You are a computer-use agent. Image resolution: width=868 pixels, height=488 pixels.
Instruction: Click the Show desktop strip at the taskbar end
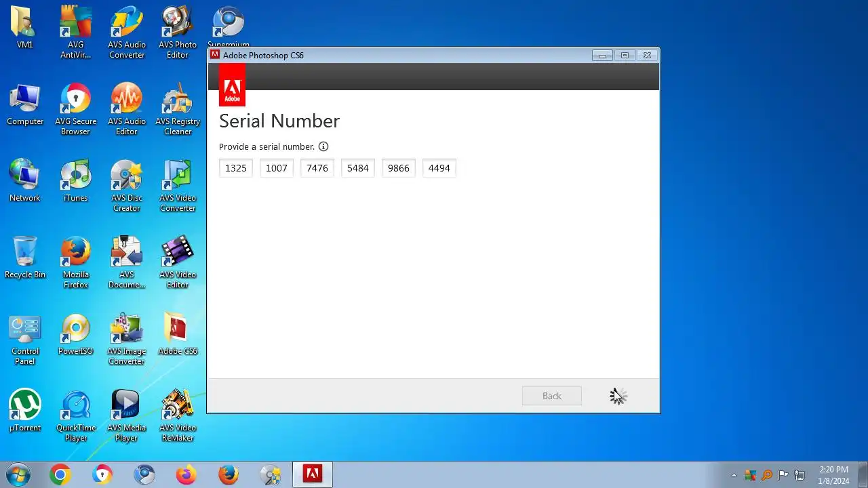pyautogui.click(x=863, y=474)
